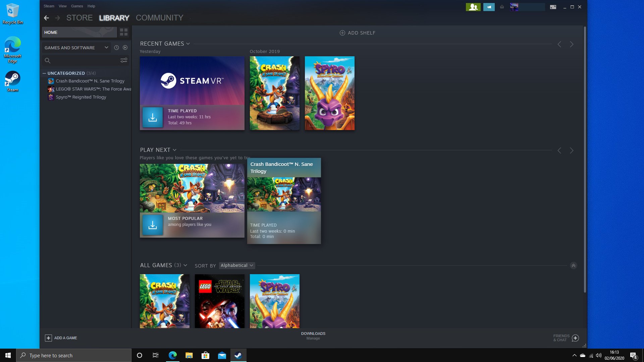Toggle the ready-to-play filter icon
Screen dimensions: 644x362
point(125,48)
